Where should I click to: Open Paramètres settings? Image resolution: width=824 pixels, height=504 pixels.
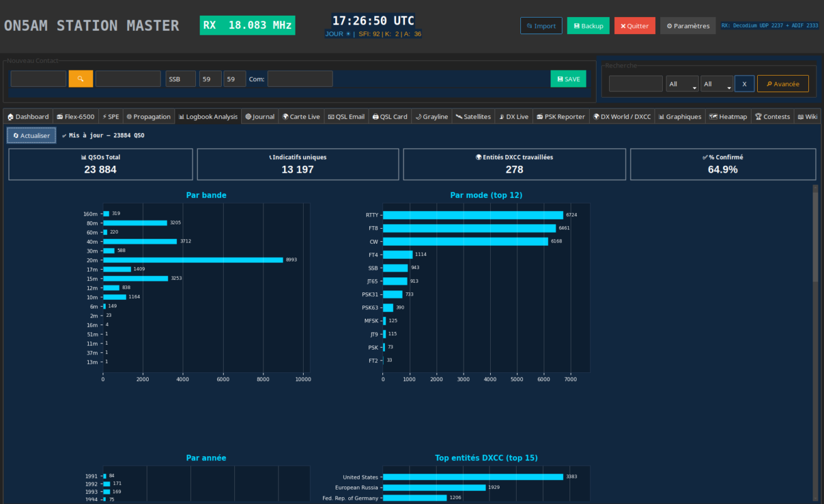click(x=688, y=26)
